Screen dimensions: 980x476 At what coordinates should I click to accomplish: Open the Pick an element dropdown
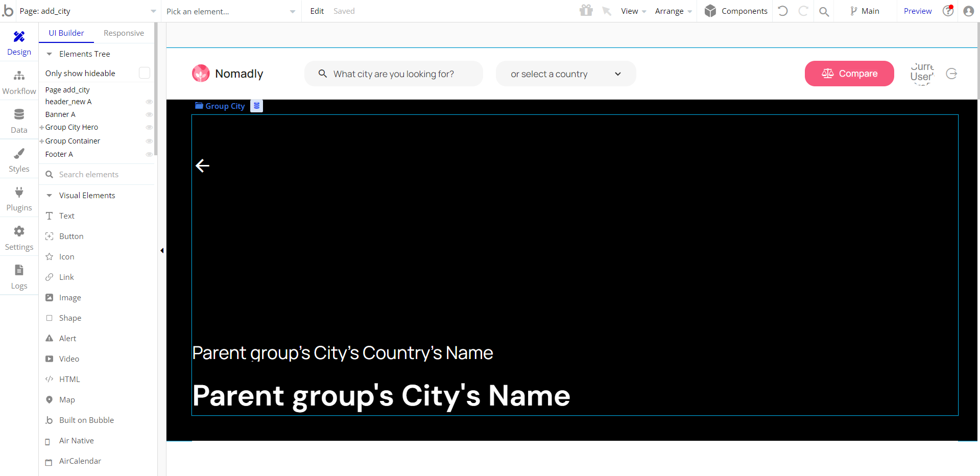point(231,11)
